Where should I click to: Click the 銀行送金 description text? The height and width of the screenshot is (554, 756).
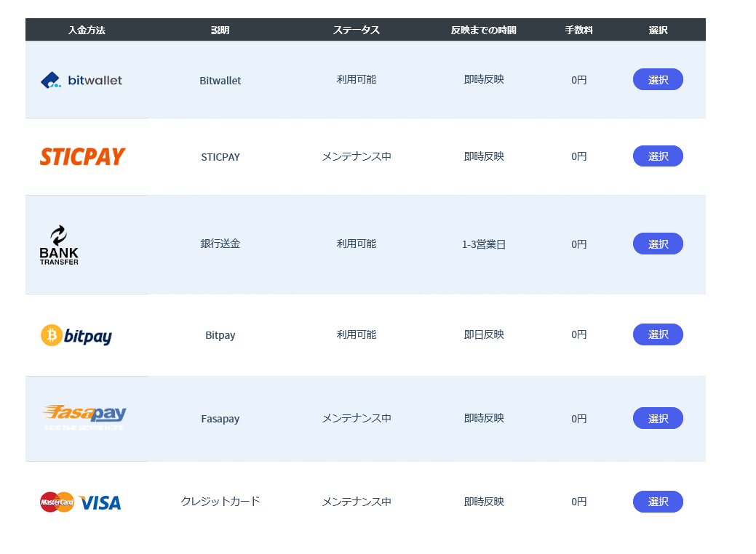pos(220,244)
